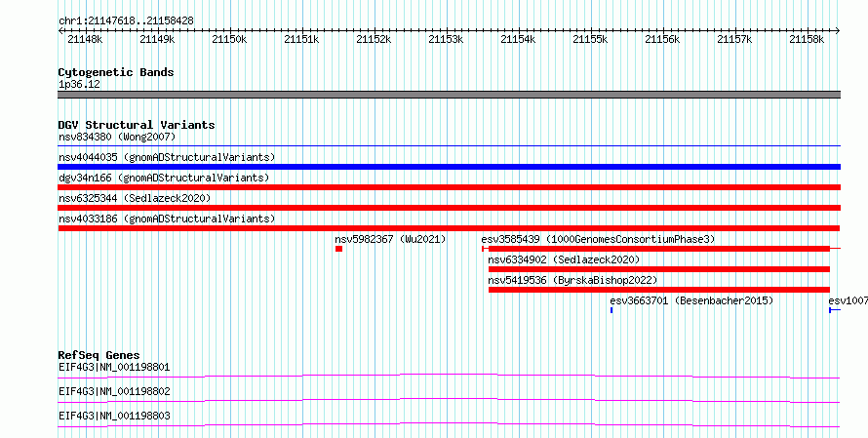The image size is (868, 438).
Task: Select the tiny blue esv3663701 variant mark
Action: (612, 310)
